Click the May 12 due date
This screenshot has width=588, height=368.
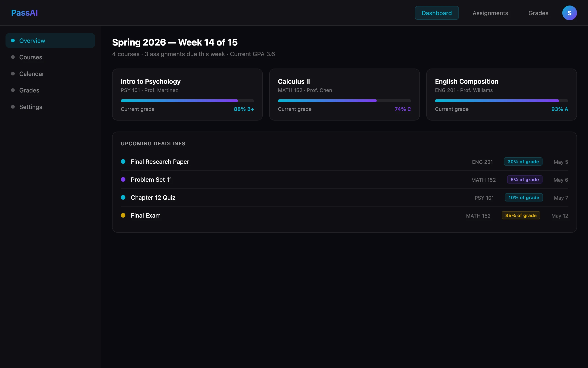[x=560, y=216]
